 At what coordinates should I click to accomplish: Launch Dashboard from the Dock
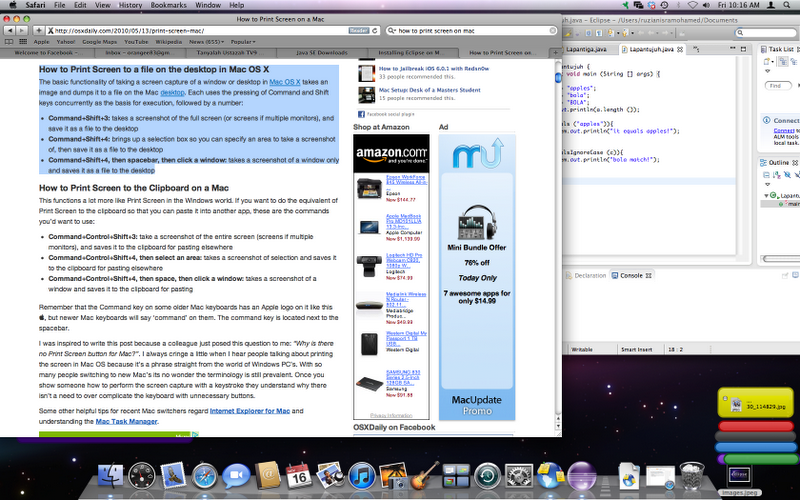point(141,476)
